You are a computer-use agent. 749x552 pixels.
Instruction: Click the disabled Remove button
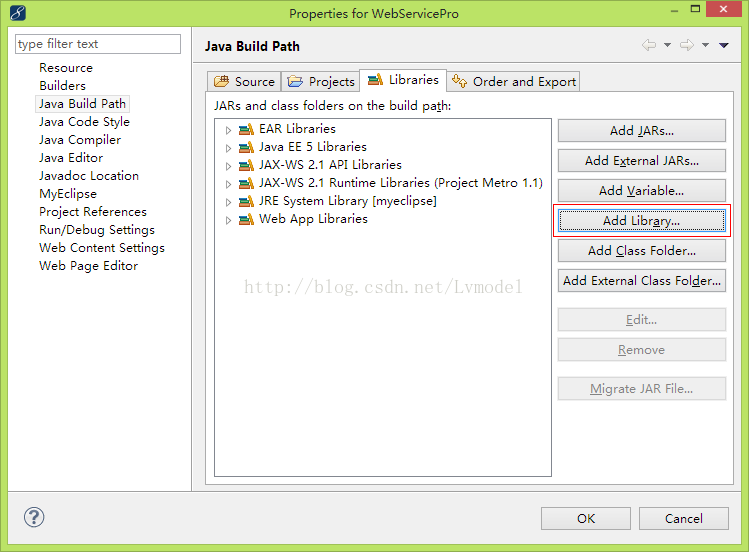(x=642, y=350)
